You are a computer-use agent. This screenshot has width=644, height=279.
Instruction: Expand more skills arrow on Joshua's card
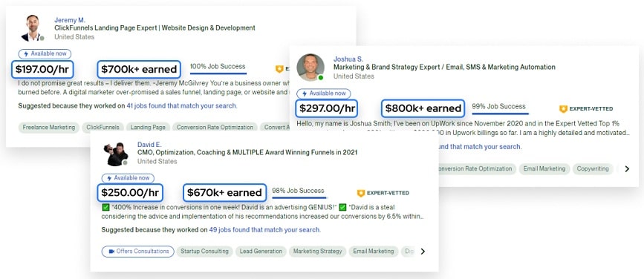[627, 168]
